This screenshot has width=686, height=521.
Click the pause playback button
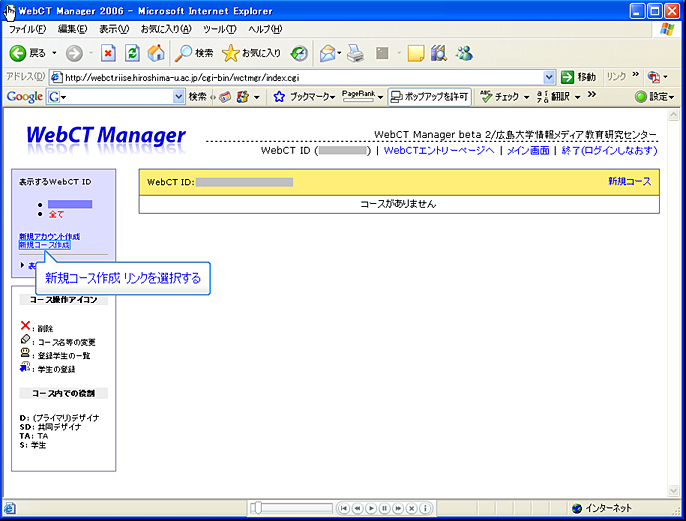[385, 508]
